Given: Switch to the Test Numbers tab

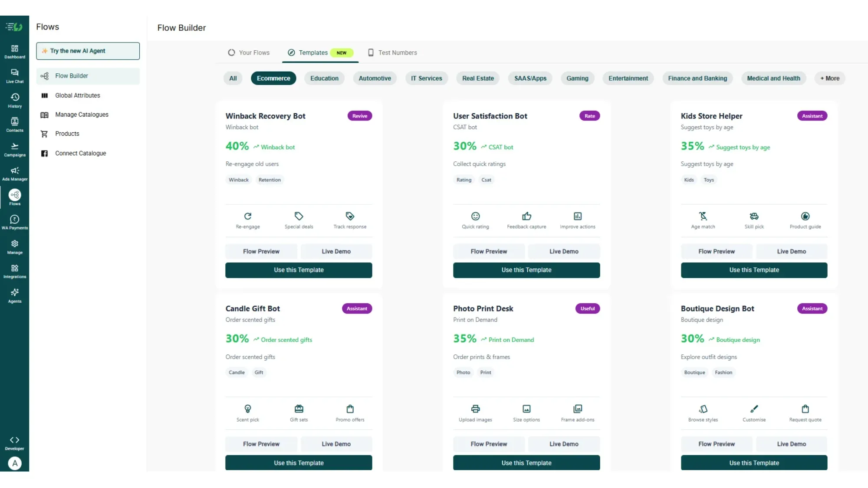Looking at the screenshot, I should (x=392, y=52).
